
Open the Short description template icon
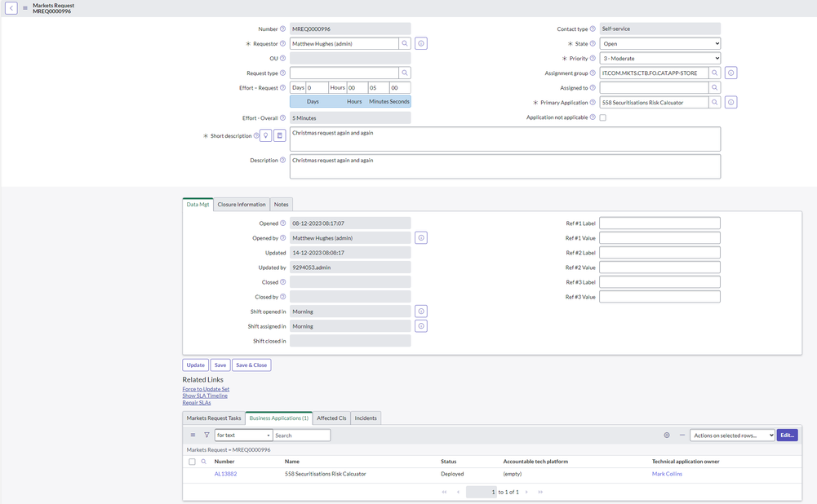coord(280,136)
